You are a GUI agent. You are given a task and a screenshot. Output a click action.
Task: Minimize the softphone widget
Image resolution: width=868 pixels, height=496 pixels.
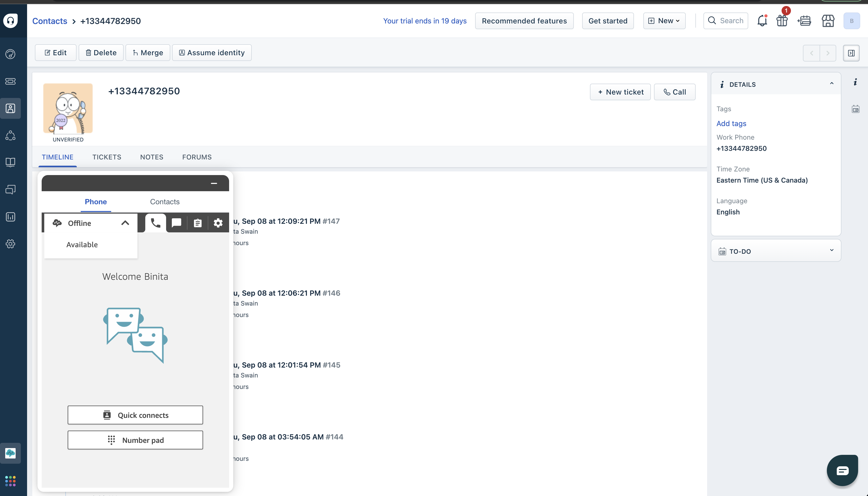tap(214, 183)
